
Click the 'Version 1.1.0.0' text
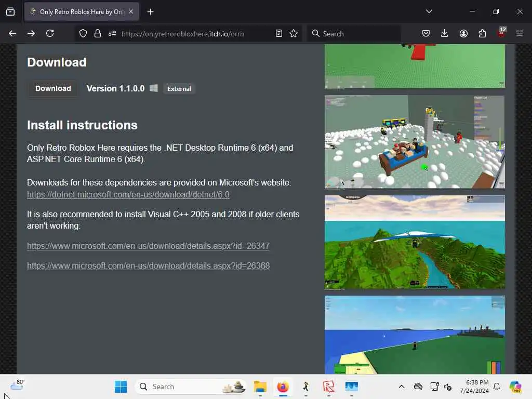pos(115,88)
